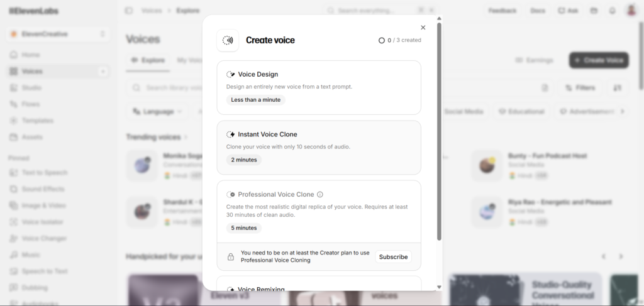The width and height of the screenshot is (644, 306).
Task: Go to Home in sidebar
Action: pyautogui.click(x=58, y=55)
